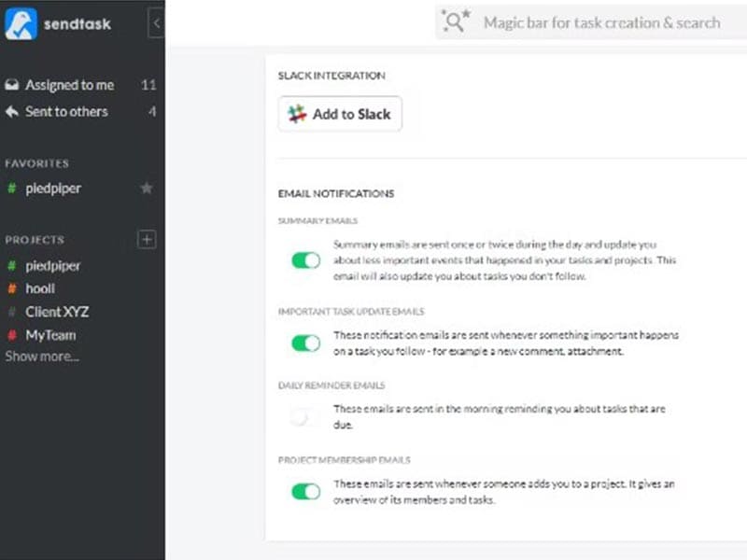Screen dimensions: 747x560
Task: Click the Sent to others arrow icon
Action: point(12,111)
